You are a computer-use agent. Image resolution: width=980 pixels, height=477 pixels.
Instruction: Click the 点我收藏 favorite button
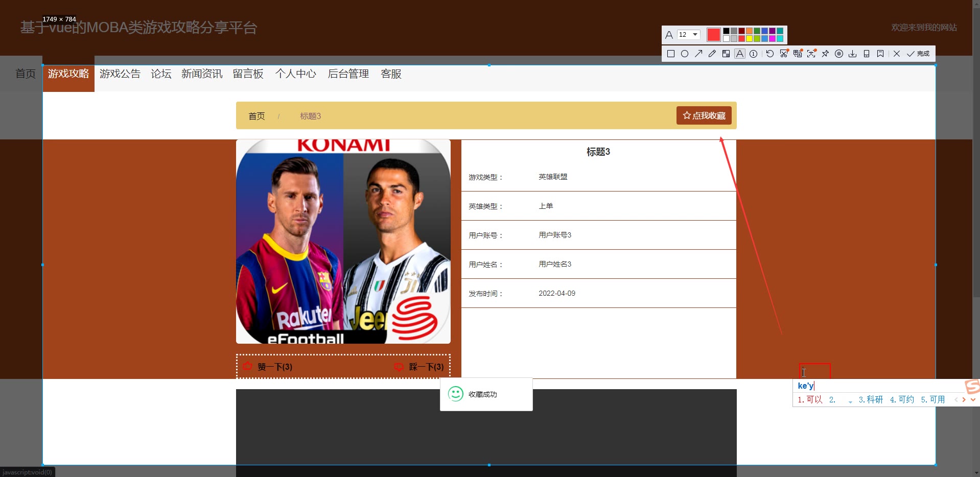pyautogui.click(x=704, y=115)
